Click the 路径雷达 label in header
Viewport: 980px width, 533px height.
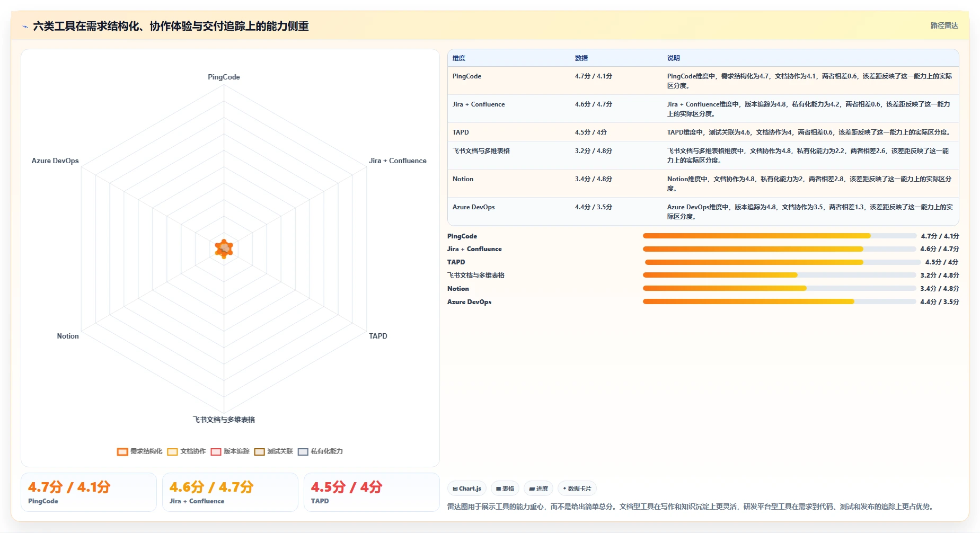[x=944, y=25]
